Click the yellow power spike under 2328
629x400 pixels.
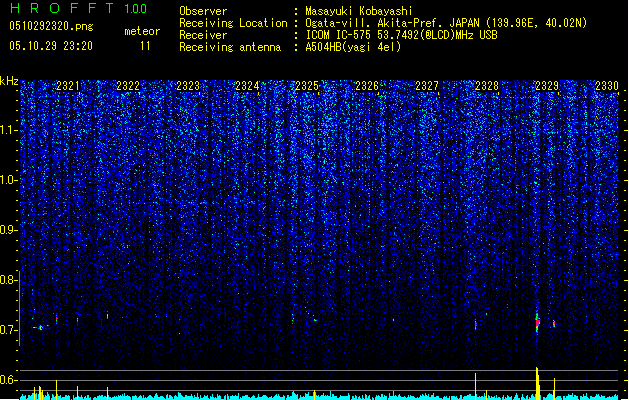tap(476, 386)
